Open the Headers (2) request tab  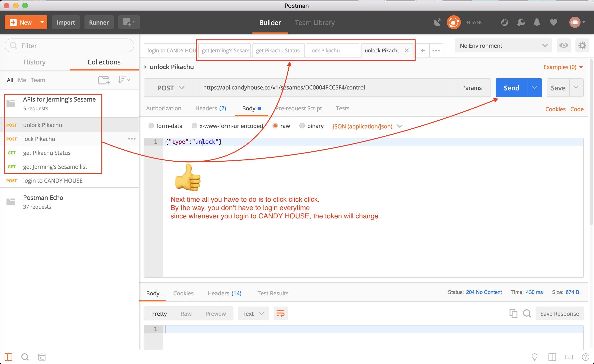tap(211, 109)
